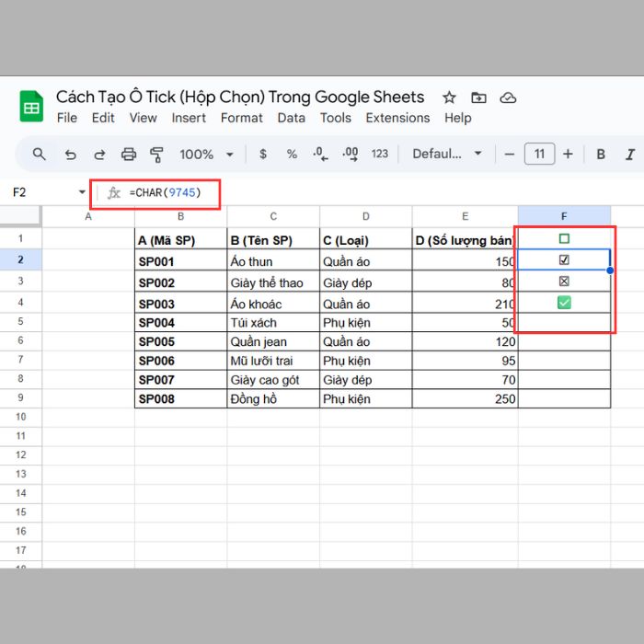The width and height of the screenshot is (644, 644).
Task: Click the document title text
Action: point(240,98)
